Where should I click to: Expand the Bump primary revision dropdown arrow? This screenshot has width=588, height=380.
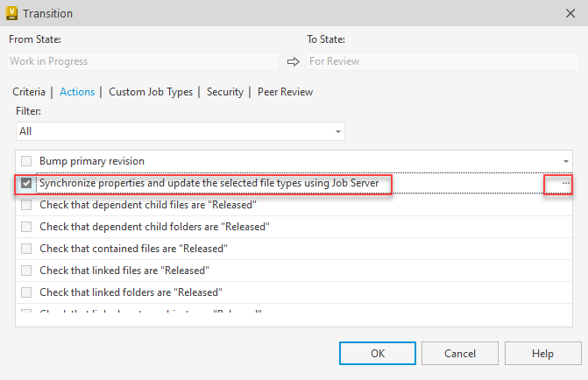point(566,162)
